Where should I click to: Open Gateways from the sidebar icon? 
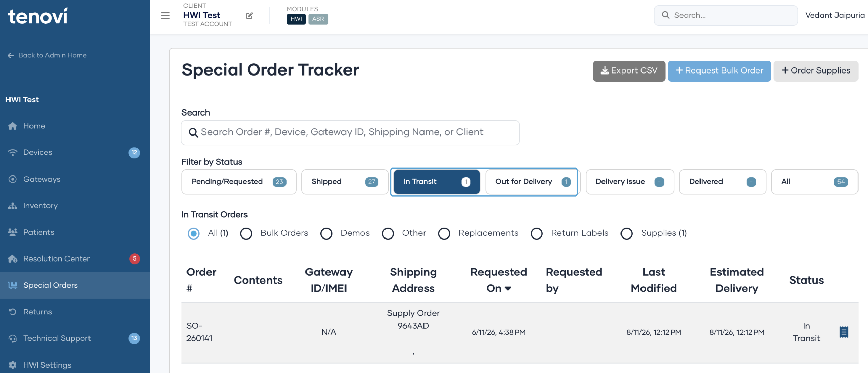pyautogui.click(x=13, y=179)
